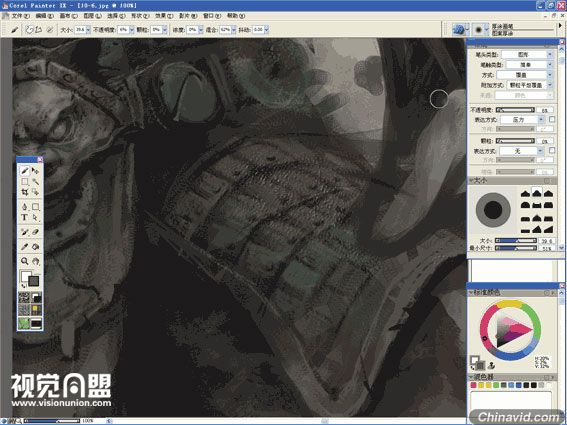Select the Selection Adjuster tool
This screenshot has width=567, height=425.
pos(35,192)
